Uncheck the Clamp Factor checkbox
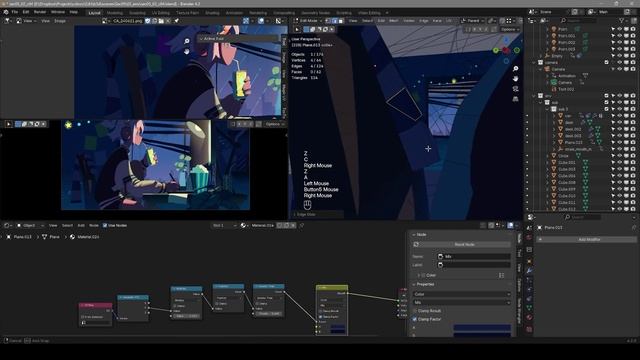 coord(415,319)
